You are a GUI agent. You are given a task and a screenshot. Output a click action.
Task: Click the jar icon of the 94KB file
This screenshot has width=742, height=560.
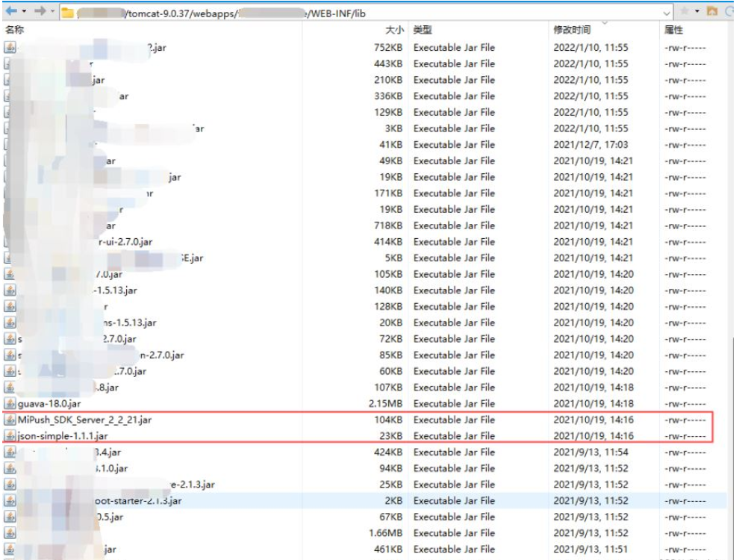(x=10, y=468)
